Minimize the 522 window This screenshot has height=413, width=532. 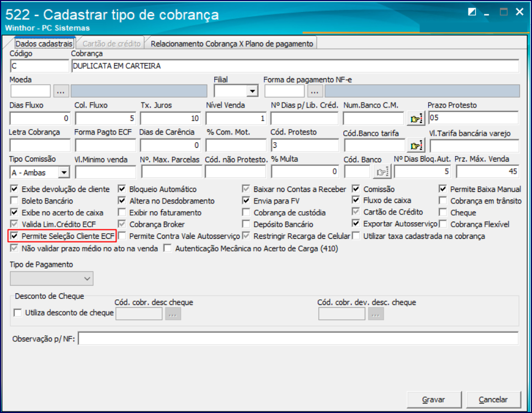[x=487, y=14]
